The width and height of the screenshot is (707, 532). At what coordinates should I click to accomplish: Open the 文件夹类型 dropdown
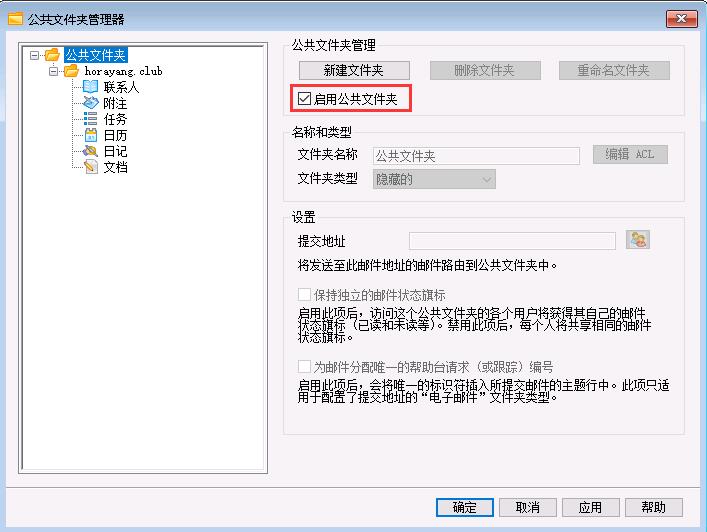coord(434,179)
